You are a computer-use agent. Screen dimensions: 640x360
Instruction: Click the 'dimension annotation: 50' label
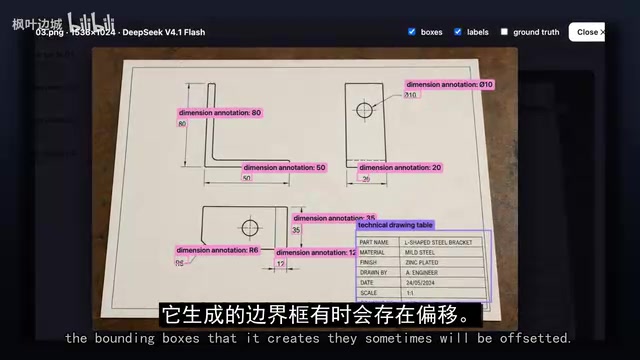coord(284,167)
